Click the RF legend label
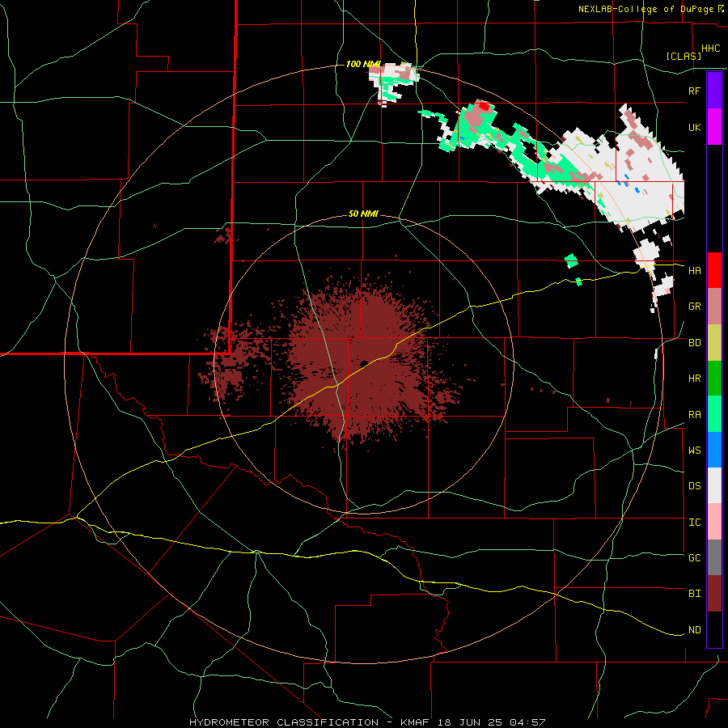Screen dimensions: 728x728 (694, 91)
